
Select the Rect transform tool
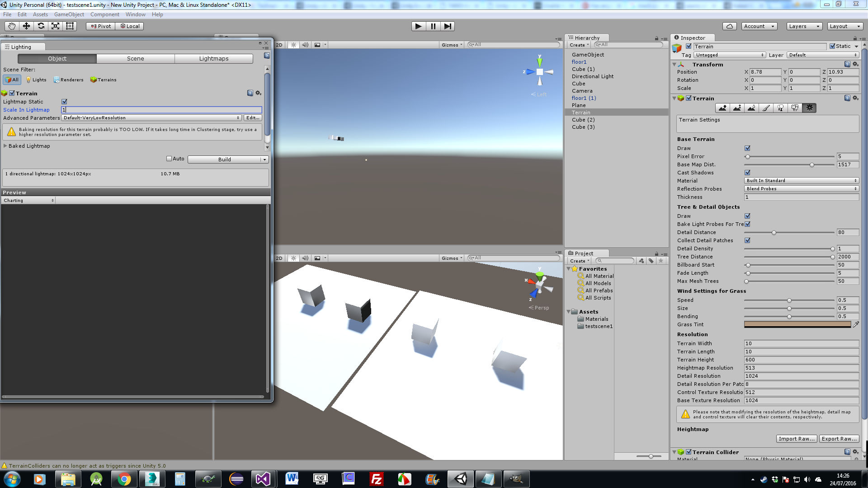(x=70, y=26)
